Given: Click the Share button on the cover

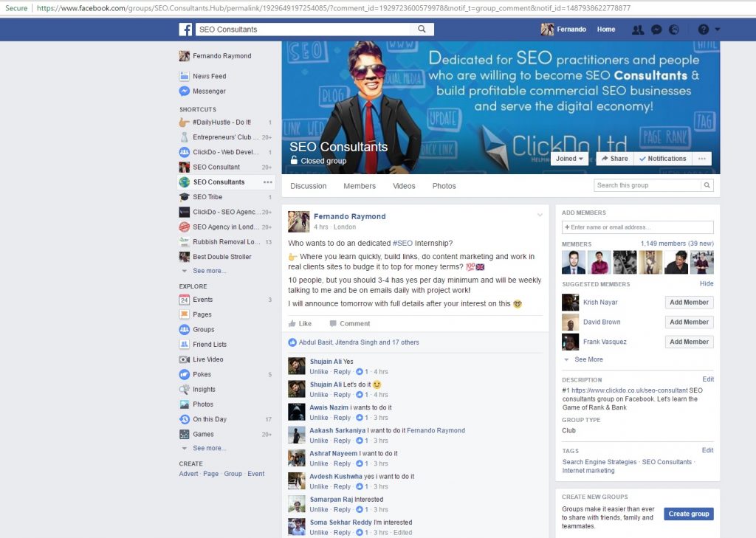Looking at the screenshot, I should point(615,159).
